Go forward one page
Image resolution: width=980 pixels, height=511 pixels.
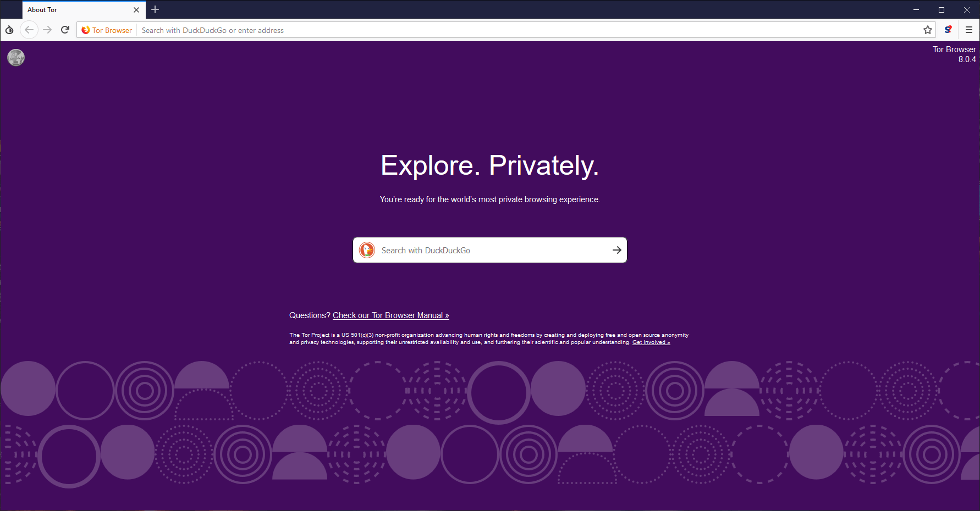(47, 30)
